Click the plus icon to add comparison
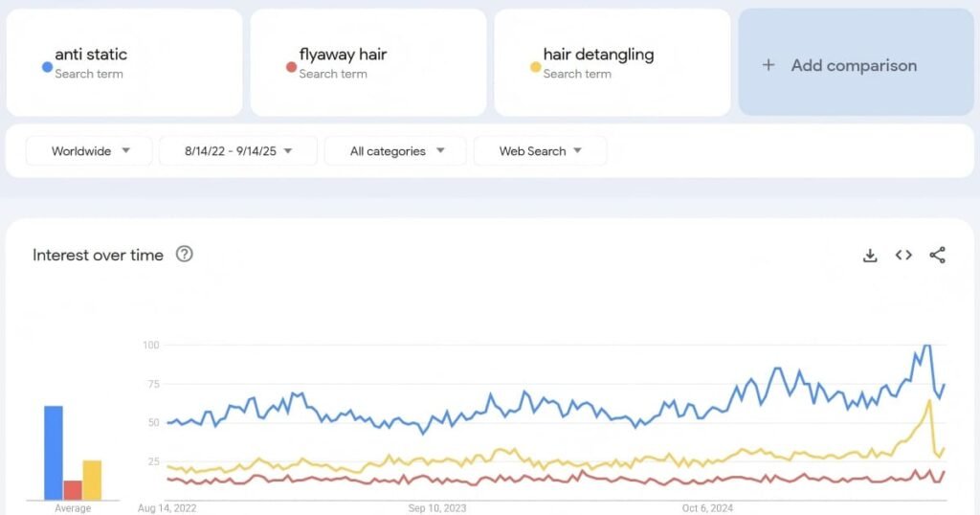980x515 pixels. 768,65
